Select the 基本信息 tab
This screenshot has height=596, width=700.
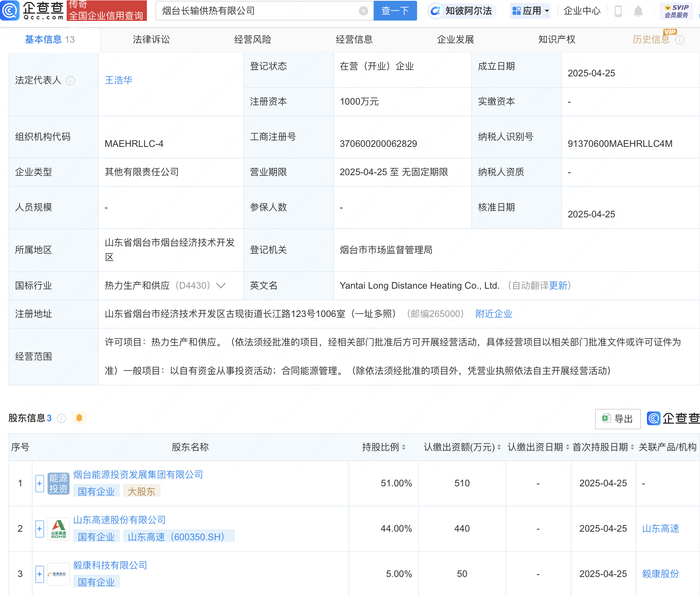pos(50,40)
